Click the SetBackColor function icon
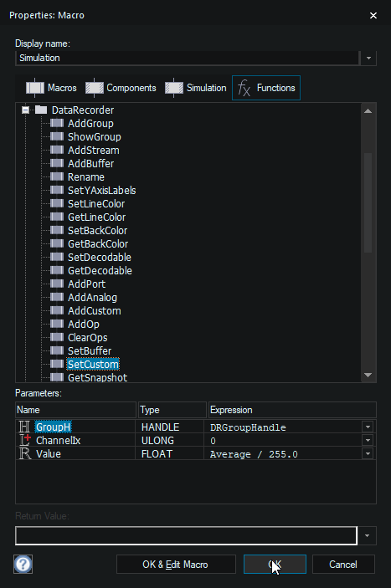The image size is (391, 588). point(57,230)
